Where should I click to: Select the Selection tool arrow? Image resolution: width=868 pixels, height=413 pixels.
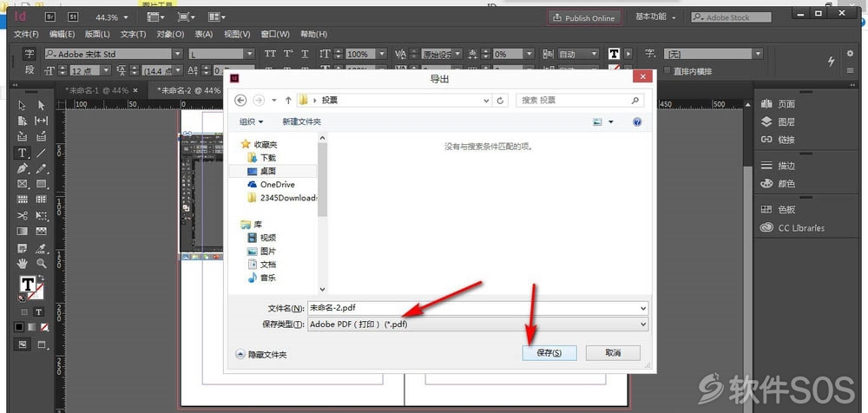(x=23, y=105)
